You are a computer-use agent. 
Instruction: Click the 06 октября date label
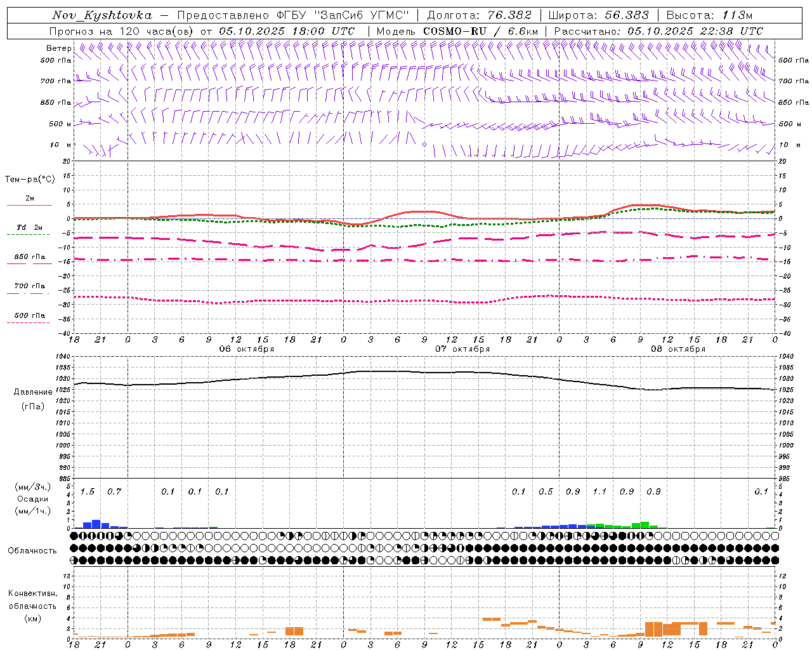click(x=247, y=349)
